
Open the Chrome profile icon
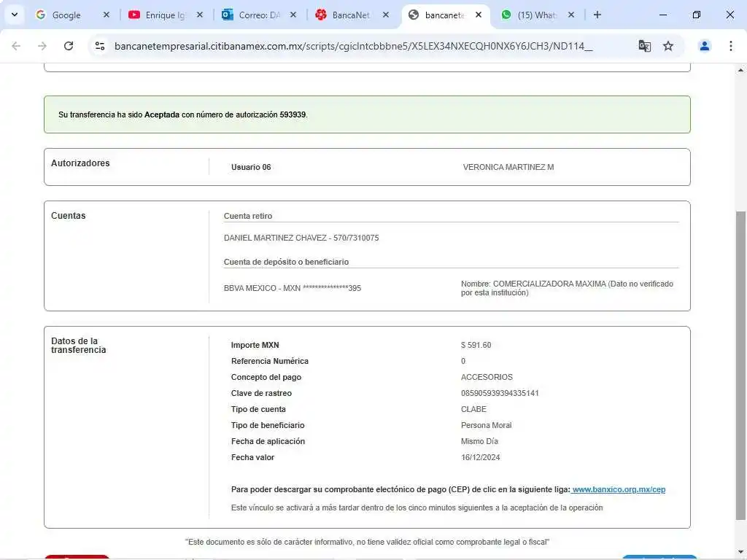705,46
